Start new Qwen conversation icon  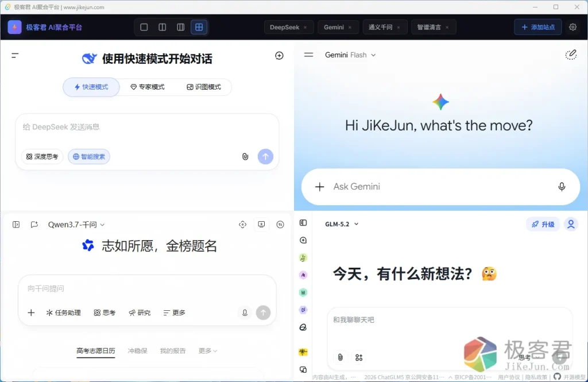click(34, 225)
